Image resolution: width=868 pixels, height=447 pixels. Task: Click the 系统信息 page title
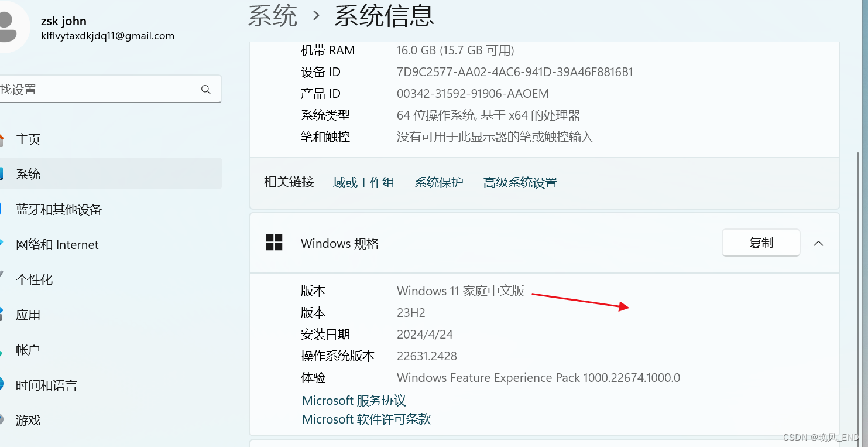pos(384,15)
